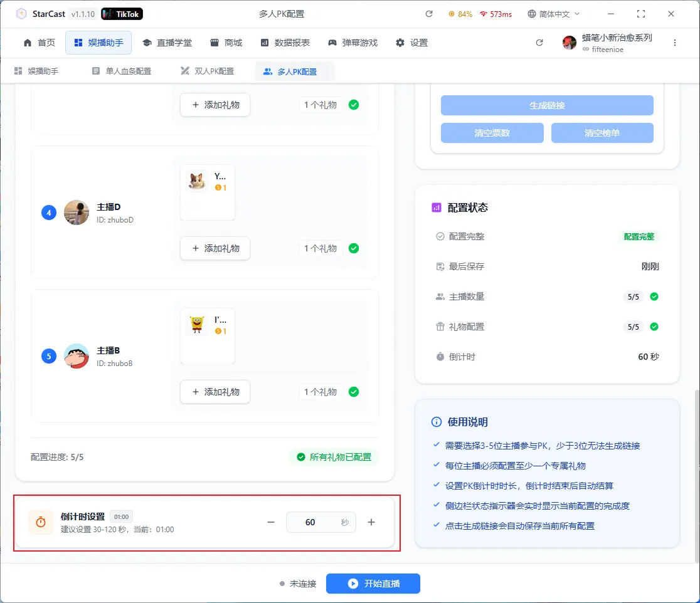Image resolution: width=700 pixels, height=603 pixels.
Task: Click the orange countdown timer icon
Action: [x=41, y=522]
